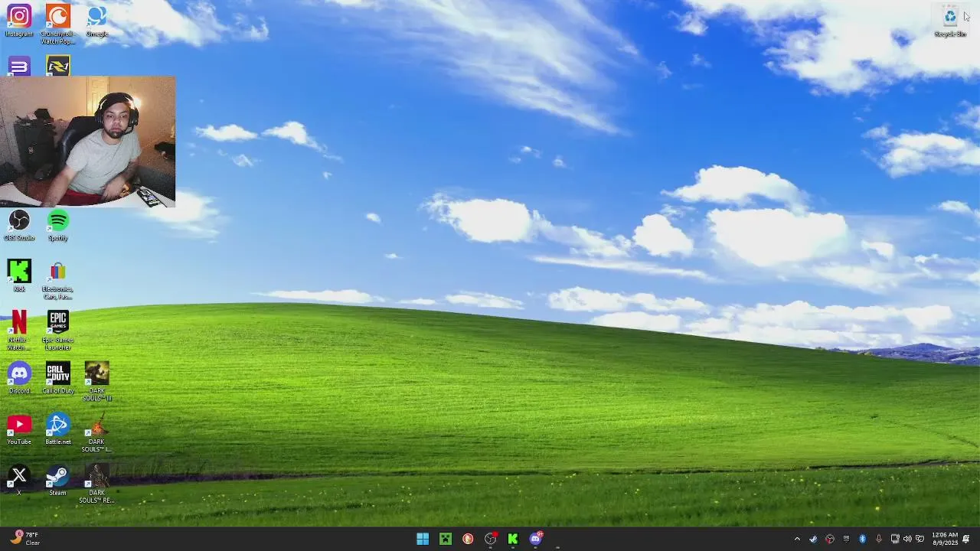Viewport: 980px width, 551px height.
Task: Open the DuckDuckGo browser taskbar icon
Action: click(468, 539)
